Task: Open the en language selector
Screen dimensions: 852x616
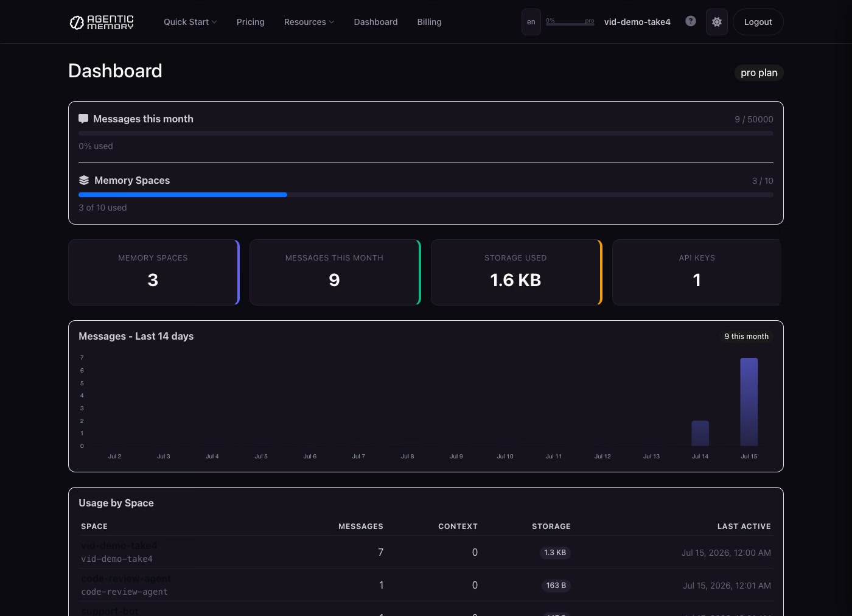Action: tap(531, 22)
